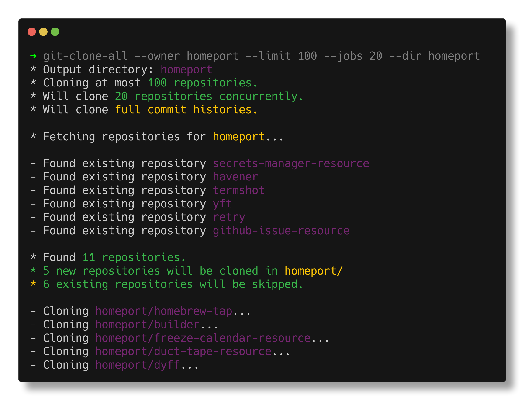
Task: Click the havener repository name
Action: pyautogui.click(x=235, y=177)
